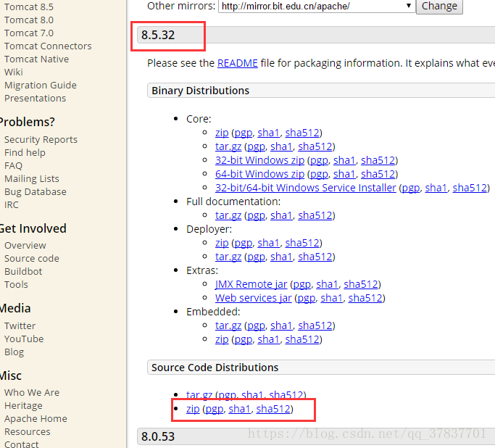Viewport: 495px width, 448px height.
Task: Open the Contact sidebar link
Action: [x=22, y=444]
